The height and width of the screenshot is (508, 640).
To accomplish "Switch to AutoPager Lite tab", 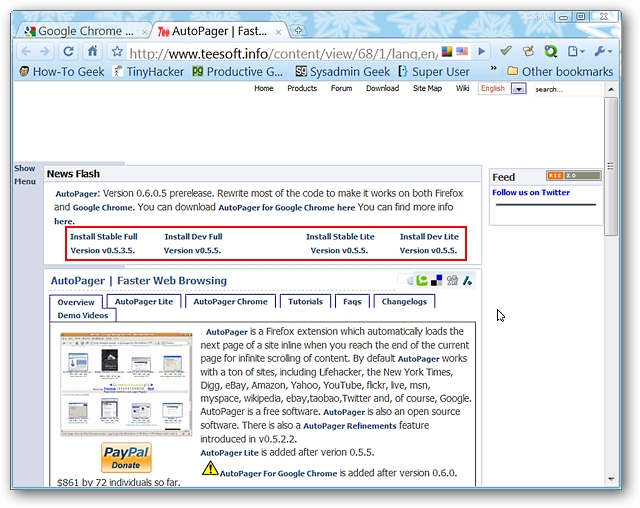I will coord(144,302).
